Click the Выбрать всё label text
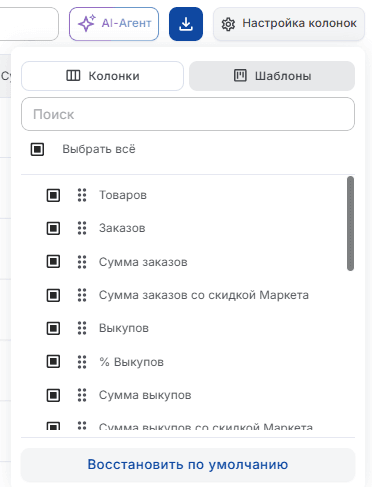Viewport: 372px width, 487px height. pyautogui.click(x=99, y=149)
